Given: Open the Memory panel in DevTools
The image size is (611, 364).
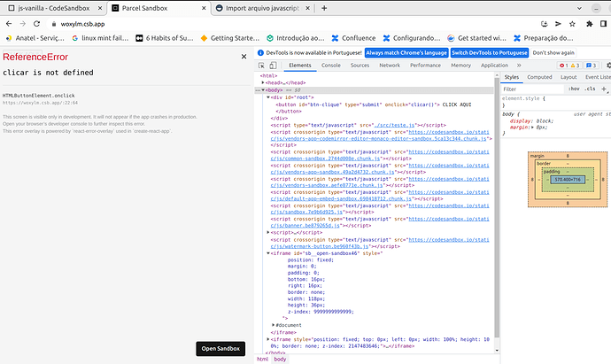Looking at the screenshot, I should point(461,66).
